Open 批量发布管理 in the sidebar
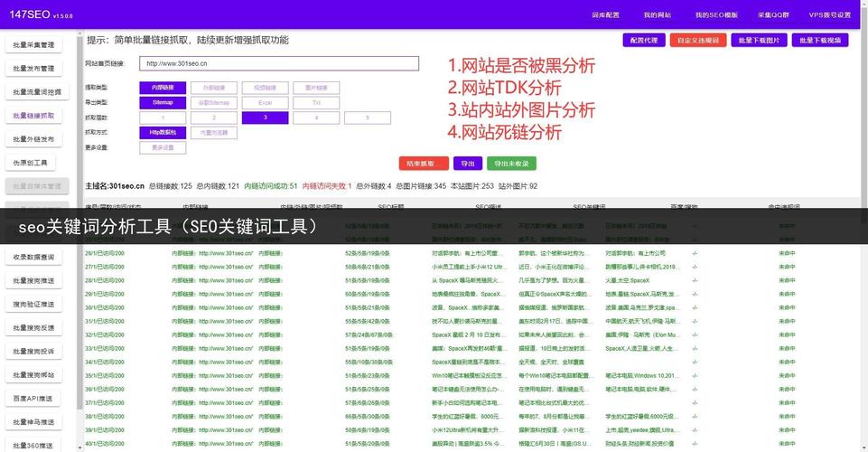868x452 pixels. [33, 69]
